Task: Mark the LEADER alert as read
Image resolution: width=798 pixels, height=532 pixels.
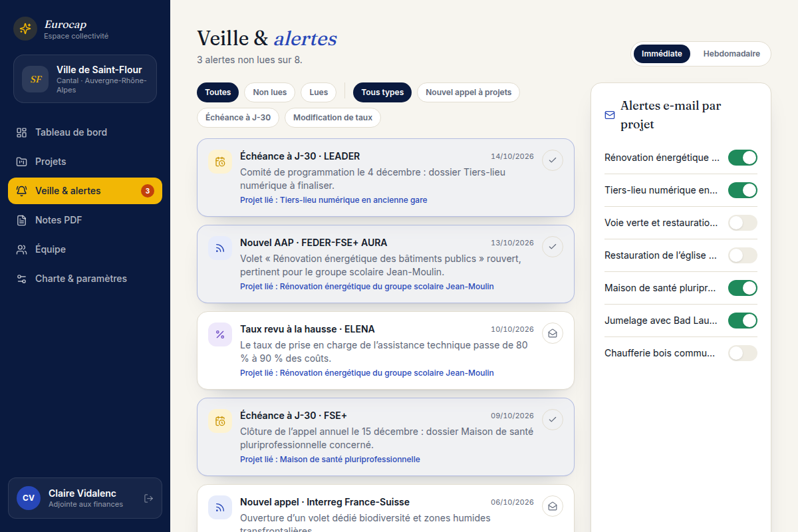Action: (553, 160)
